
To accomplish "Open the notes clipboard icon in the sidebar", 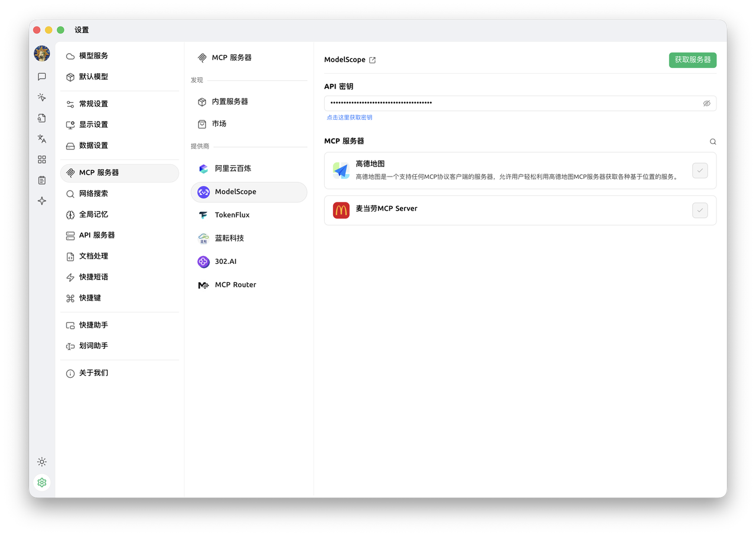I will pyautogui.click(x=42, y=180).
